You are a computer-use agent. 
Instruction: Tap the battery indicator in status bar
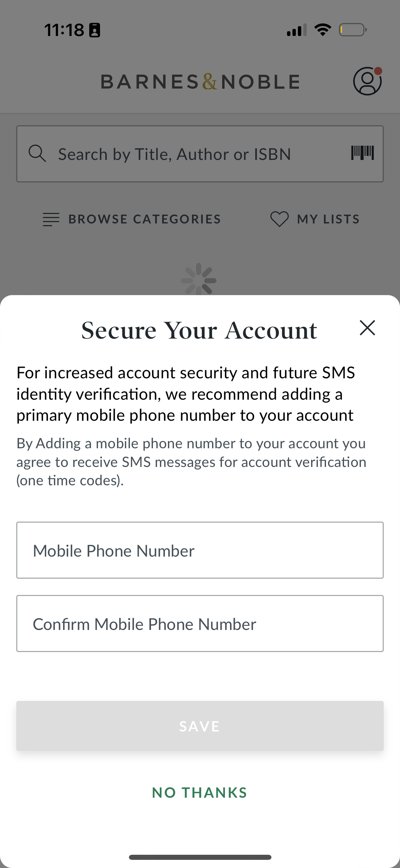(x=353, y=30)
